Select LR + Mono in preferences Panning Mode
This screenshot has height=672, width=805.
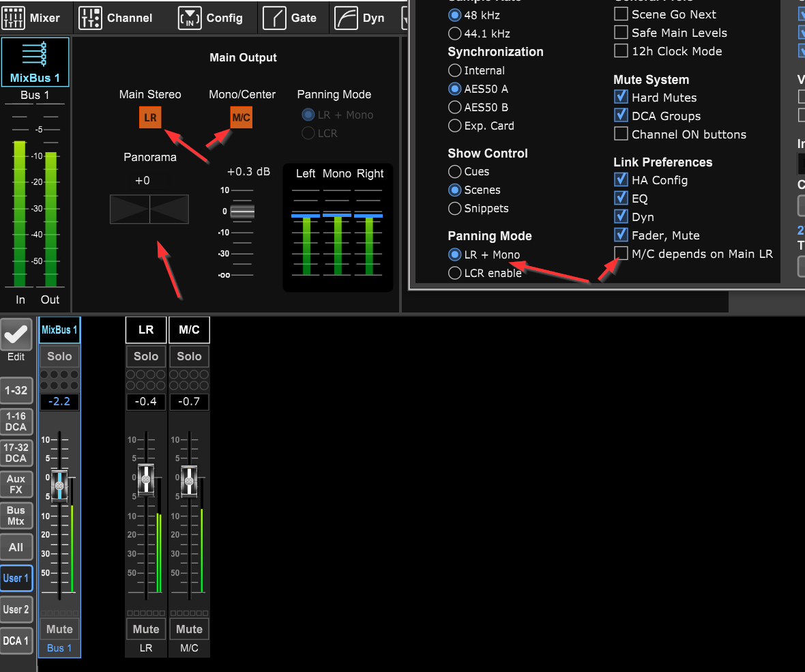454,254
